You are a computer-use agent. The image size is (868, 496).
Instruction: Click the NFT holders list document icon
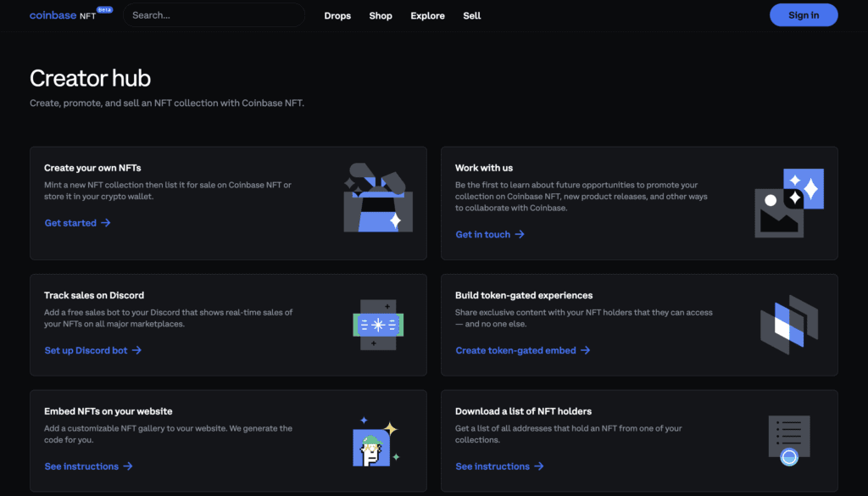(x=789, y=441)
